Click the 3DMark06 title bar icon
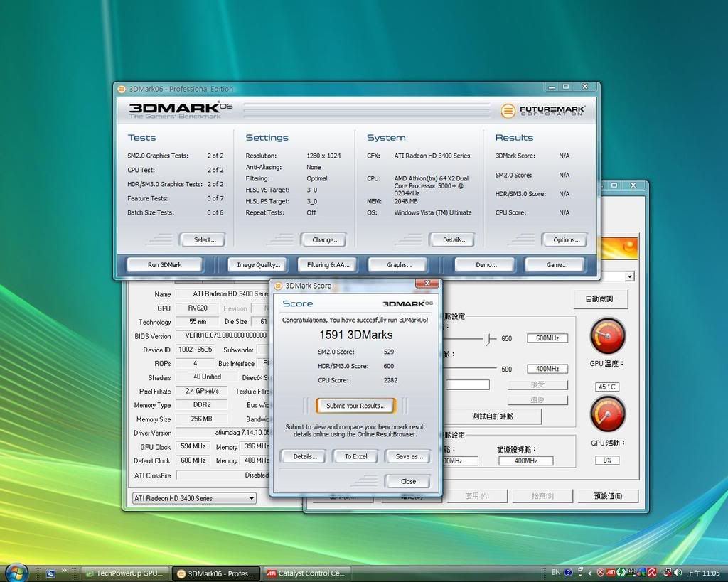Image resolution: width=728 pixels, height=582 pixels. pyautogui.click(x=122, y=89)
